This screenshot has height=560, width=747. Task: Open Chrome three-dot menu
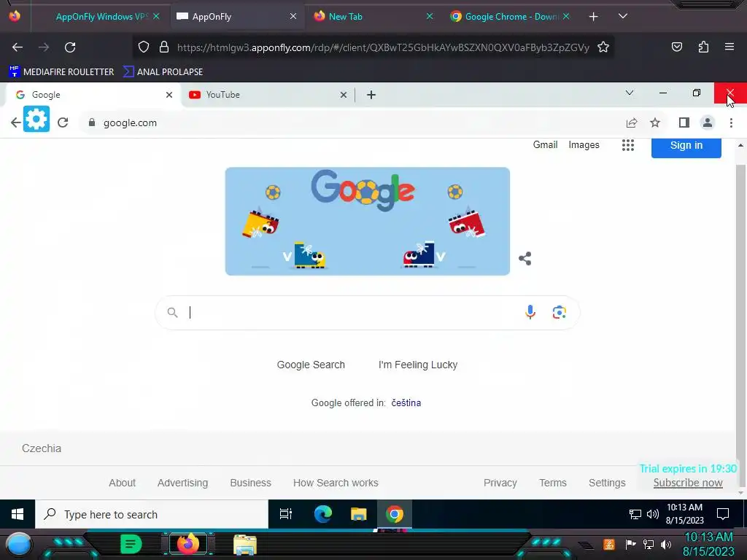(731, 122)
